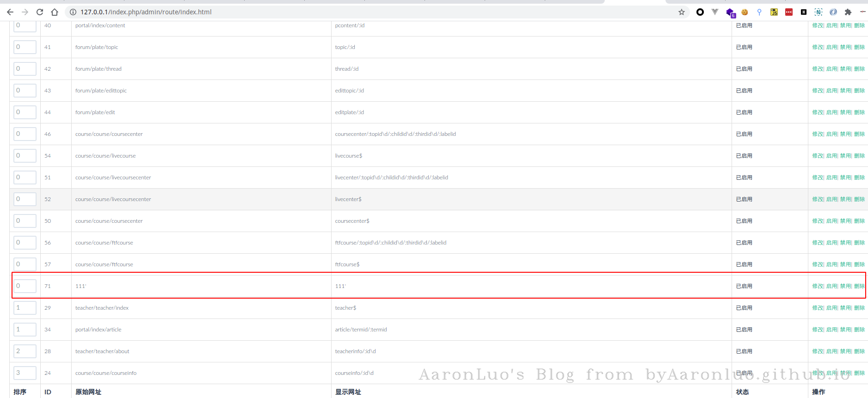868x398 pixels.
Task: Open the puzzle-piece Extensions menu
Action: (x=848, y=12)
